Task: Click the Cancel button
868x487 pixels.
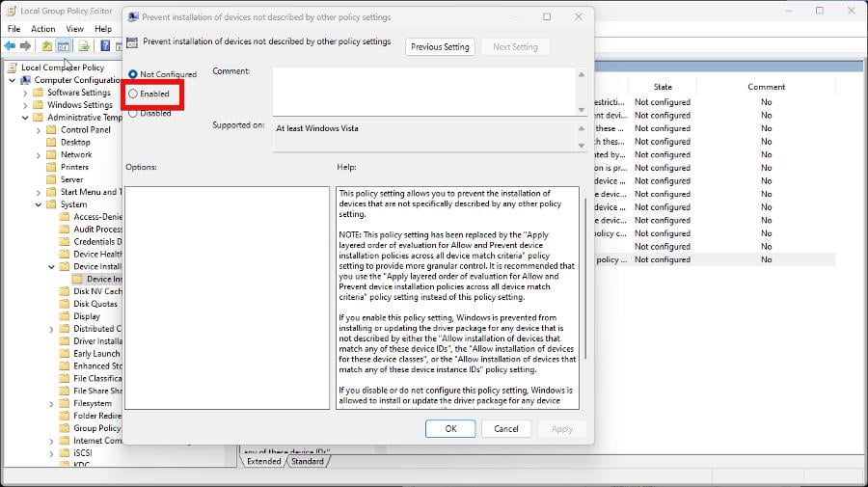Action: point(506,429)
